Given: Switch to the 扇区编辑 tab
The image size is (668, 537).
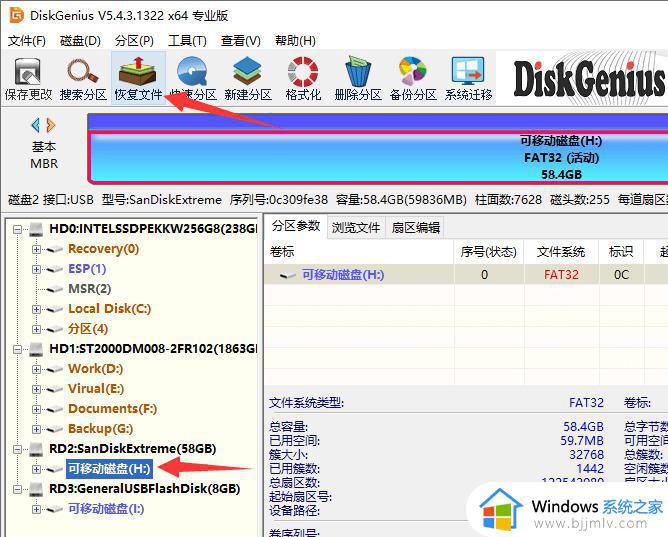Looking at the screenshot, I should 415,227.
